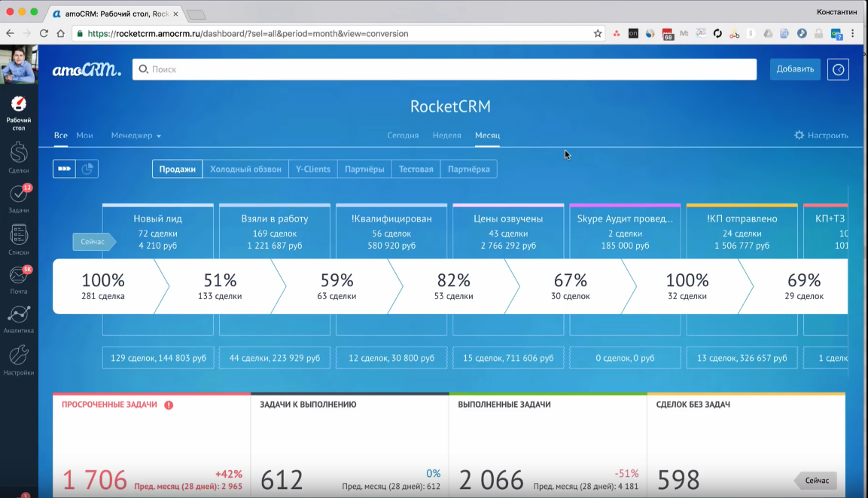This screenshot has height=498, width=868.
Task: Click the amoCRM logo
Action: tap(87, 70)
